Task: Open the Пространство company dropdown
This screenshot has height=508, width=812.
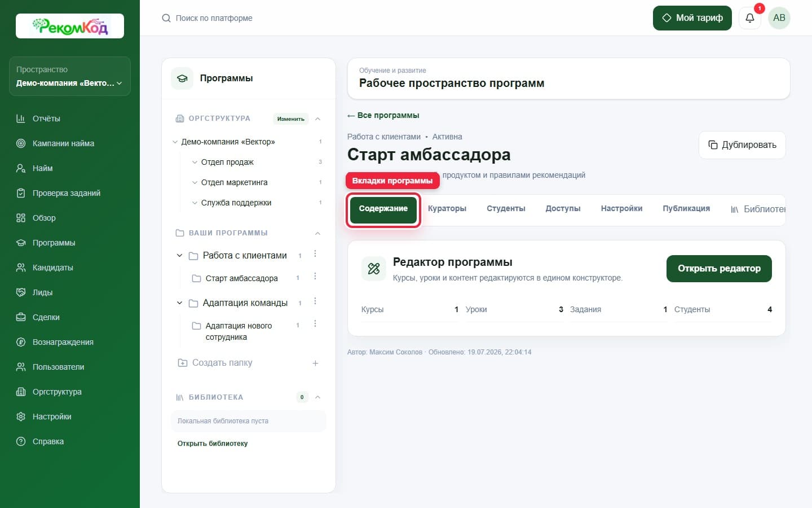Action: coord(70,76)
